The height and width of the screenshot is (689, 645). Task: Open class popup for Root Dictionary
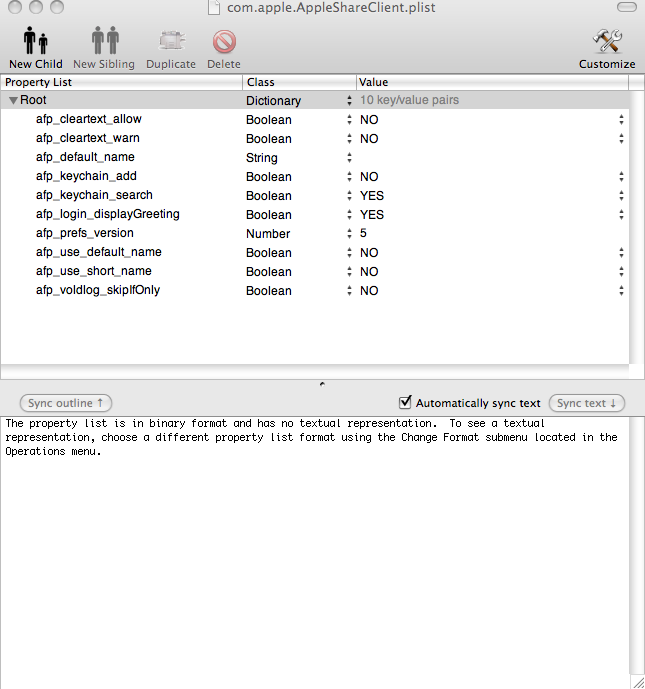click(x=349, y=101)
